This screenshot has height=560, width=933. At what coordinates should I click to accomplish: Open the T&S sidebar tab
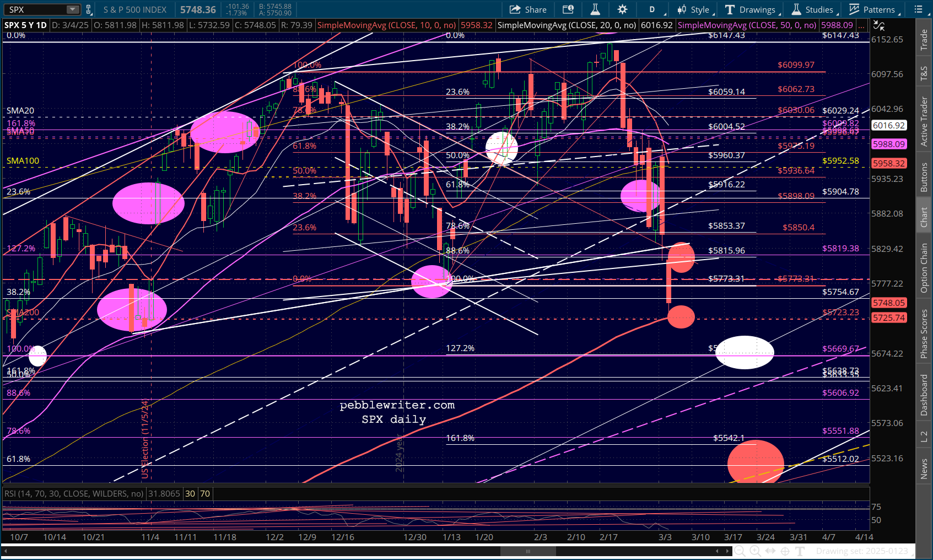click(924, 73)
